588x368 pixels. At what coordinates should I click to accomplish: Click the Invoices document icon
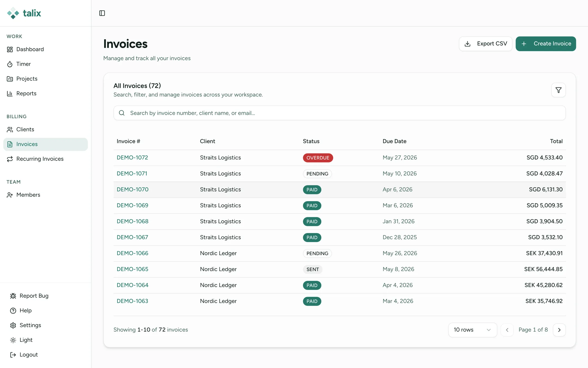coord(10,144)
